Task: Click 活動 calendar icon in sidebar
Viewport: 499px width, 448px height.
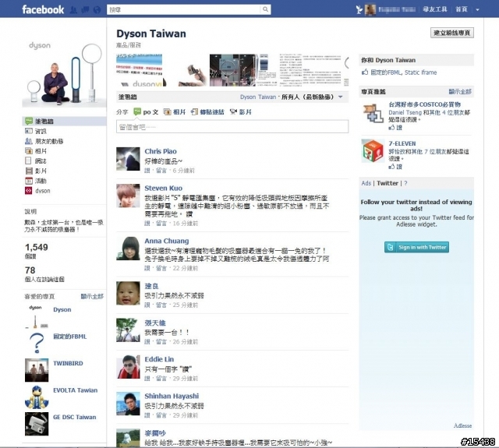Action: (29, 181)
